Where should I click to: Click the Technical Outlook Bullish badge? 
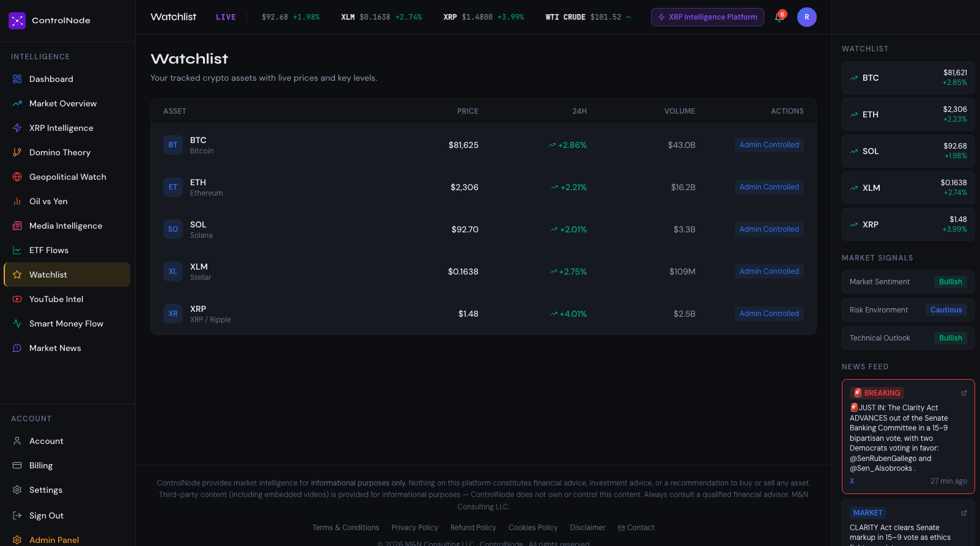[951, 338]
